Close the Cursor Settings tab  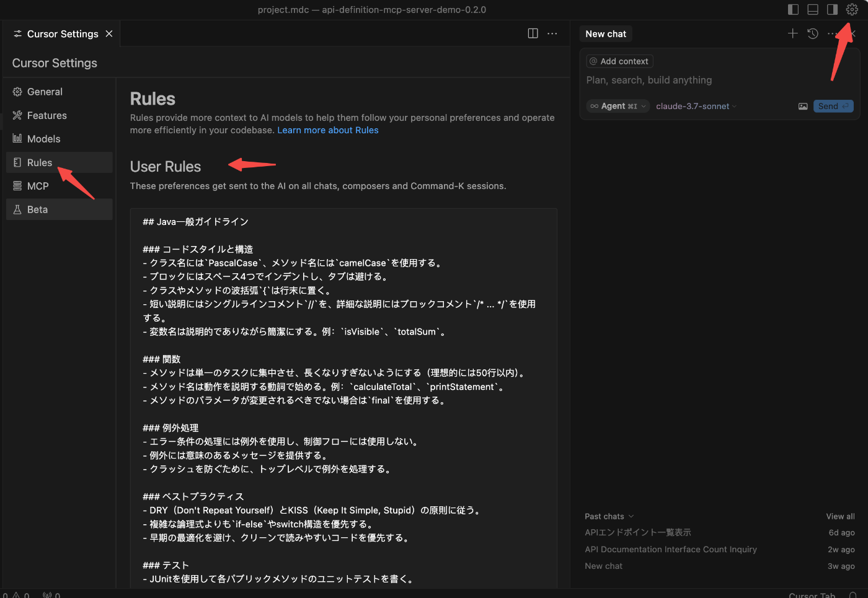(x=109, y=33)
